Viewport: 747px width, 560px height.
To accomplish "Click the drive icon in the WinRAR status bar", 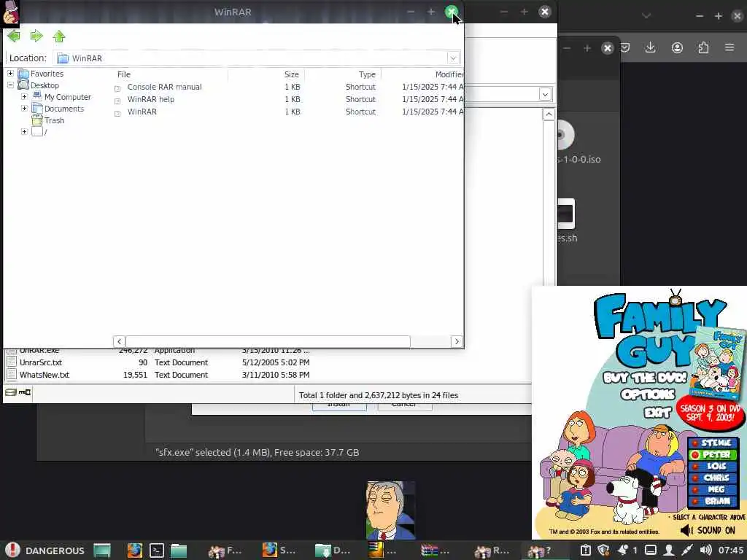I will (10, 392).
